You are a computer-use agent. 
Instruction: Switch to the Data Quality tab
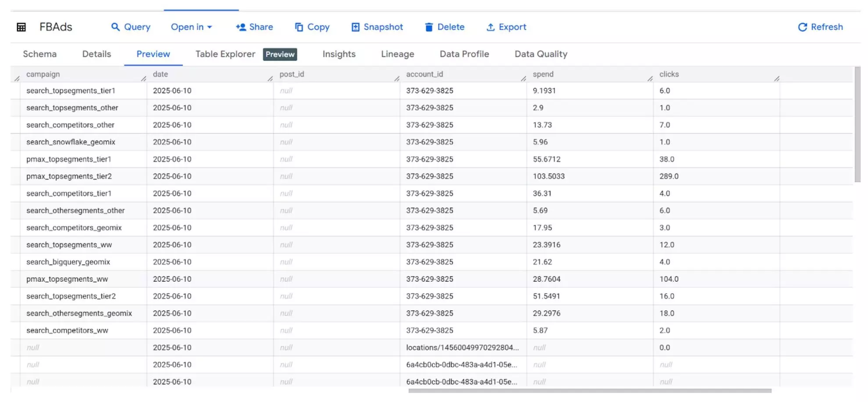click(x=541, y=54)
